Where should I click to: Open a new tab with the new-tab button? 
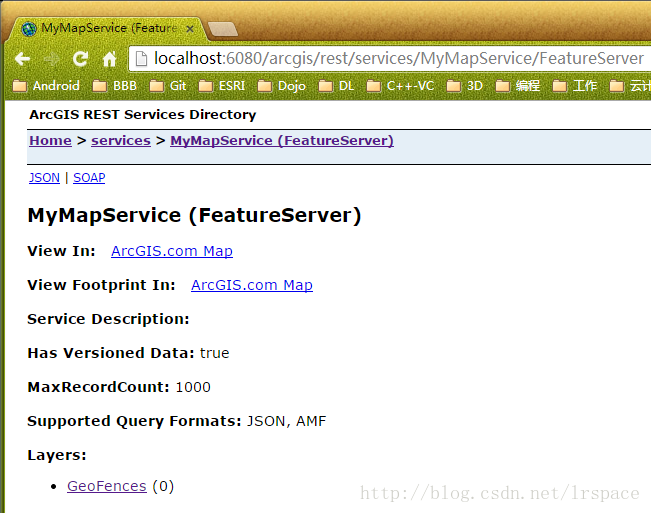(223, 29)
